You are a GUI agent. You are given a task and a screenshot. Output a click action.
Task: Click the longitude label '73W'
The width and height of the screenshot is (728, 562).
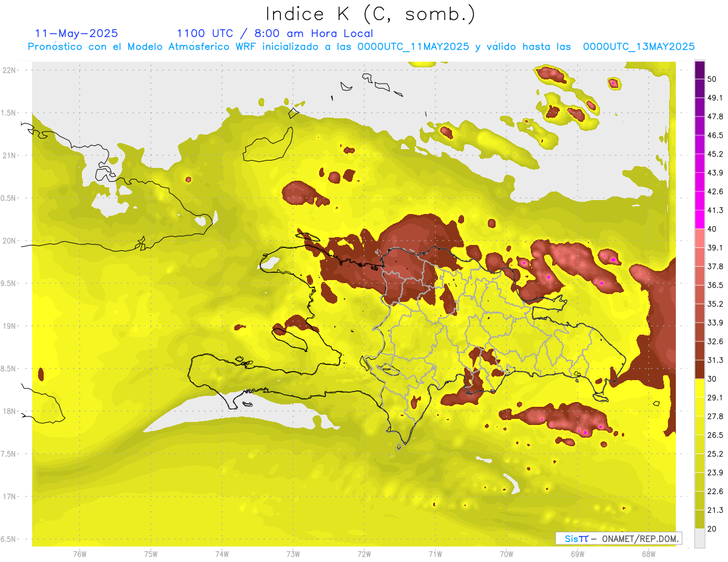293,554
